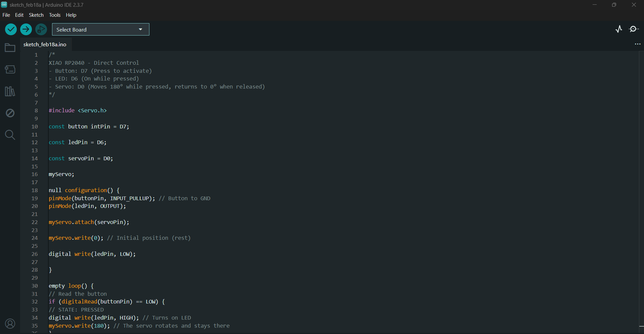Viewport: 644px width, 334px height.
Task: Show the Debug sidebar panel
Action: [10, 113]
